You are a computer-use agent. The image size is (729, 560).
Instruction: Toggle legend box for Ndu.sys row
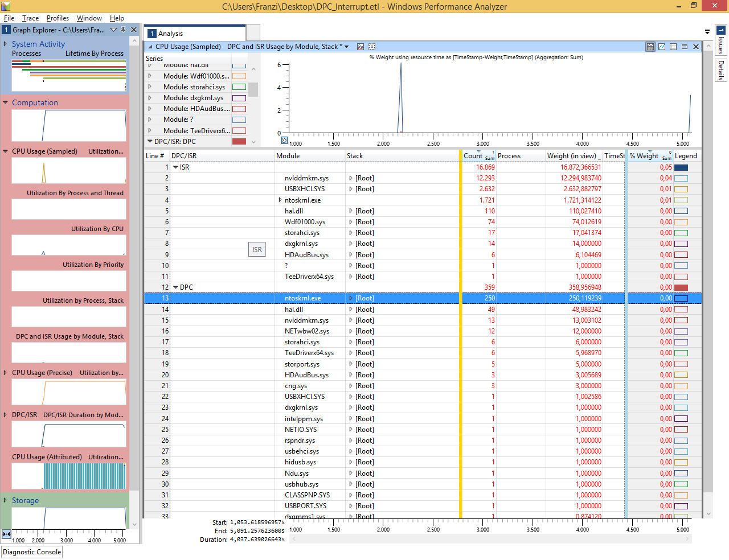[x=681, y=473]
